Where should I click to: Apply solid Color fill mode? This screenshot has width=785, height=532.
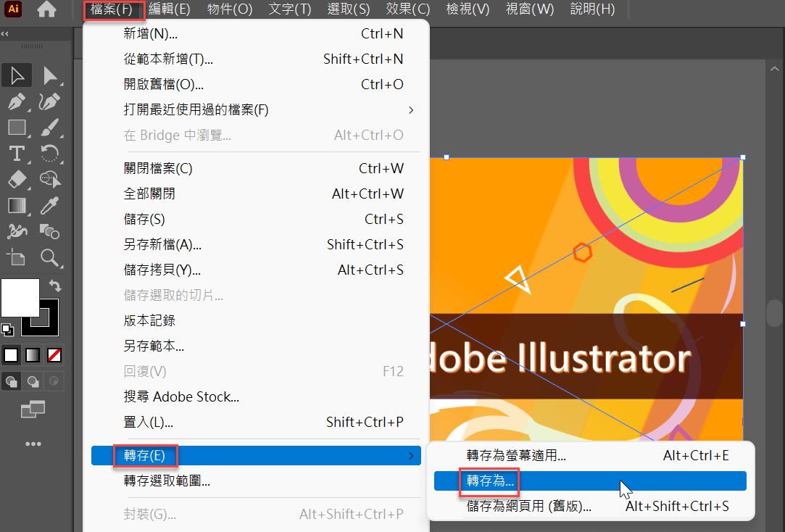pos(11,355)
